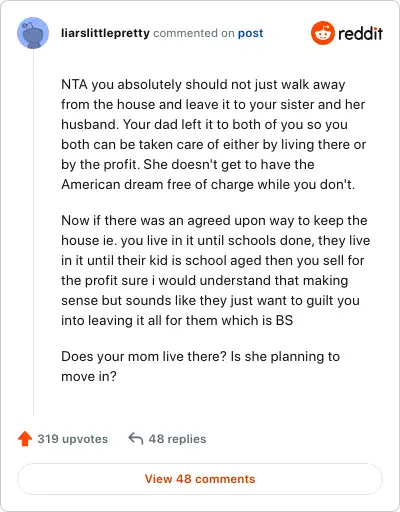Click the line mentioning "American dream"
Screen dimensions: 400x512
pos(208,184)
